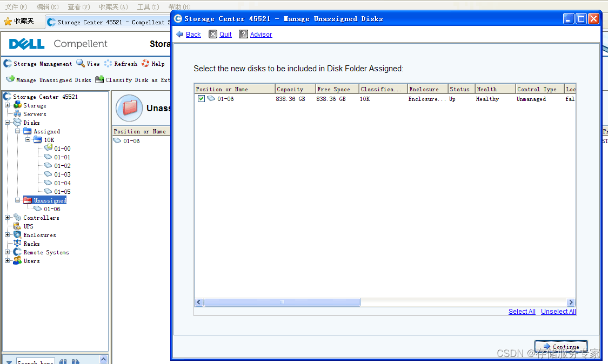Collapse the Unassigned folder node
This screenshot has height=364, width=608.
tap(17, 200)
